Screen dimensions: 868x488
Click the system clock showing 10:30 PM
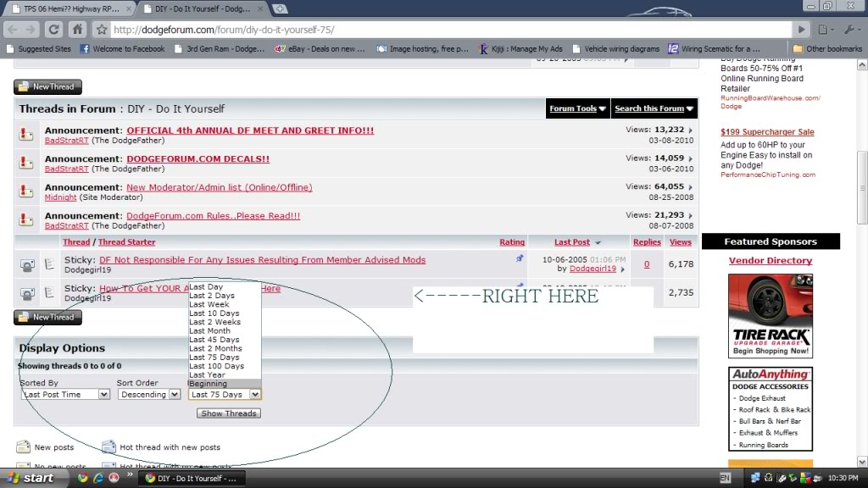click(x=843, y=478)
